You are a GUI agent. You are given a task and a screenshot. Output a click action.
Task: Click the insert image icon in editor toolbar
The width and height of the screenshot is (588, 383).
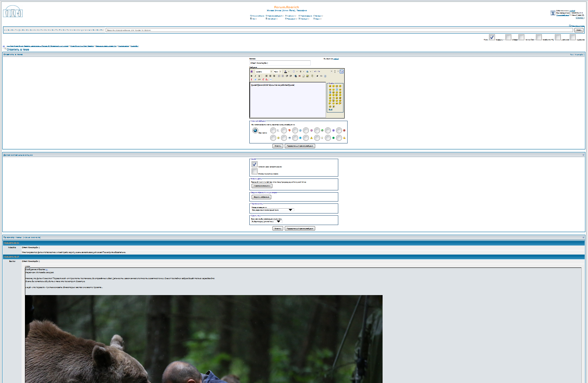[307, 76]
